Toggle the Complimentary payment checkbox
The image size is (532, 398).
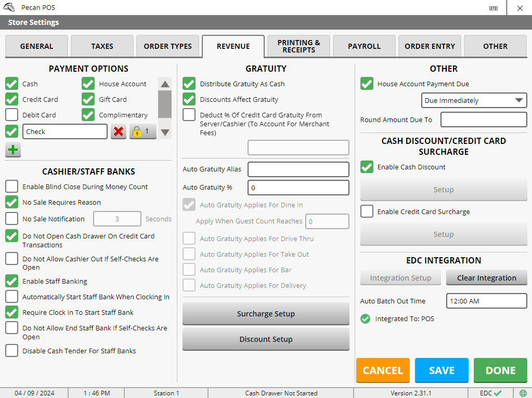click(88, 115)
